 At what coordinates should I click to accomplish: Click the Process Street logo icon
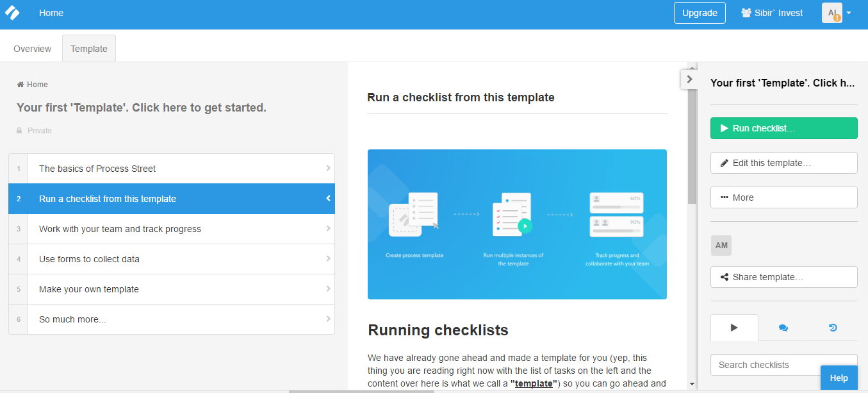pyautogui.click(x=12, y=13)
